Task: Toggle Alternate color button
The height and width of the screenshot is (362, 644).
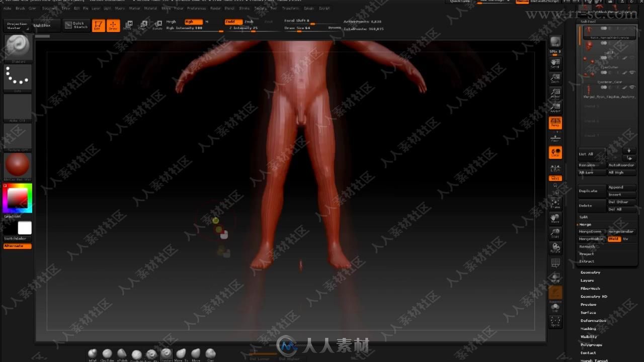Action: [x=18, y=246]
